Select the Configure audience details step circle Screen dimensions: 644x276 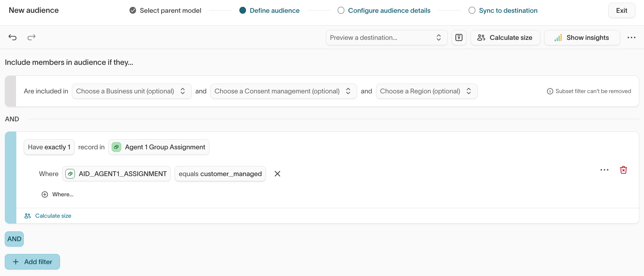point(341,10)
